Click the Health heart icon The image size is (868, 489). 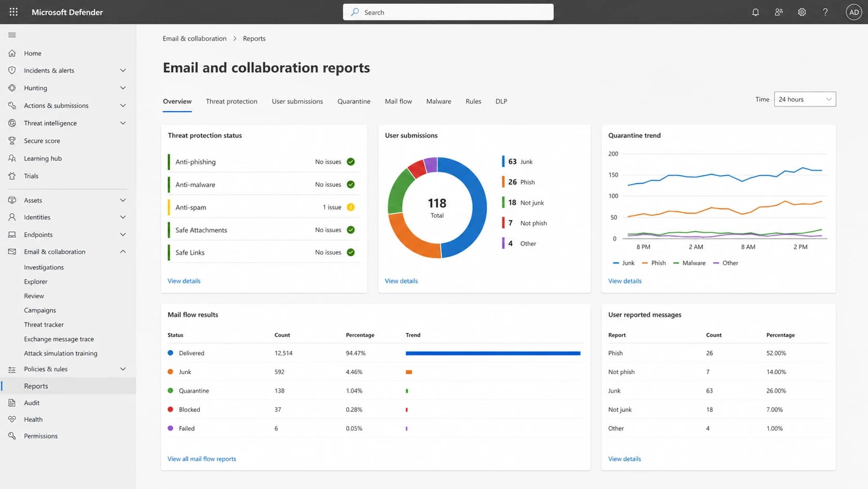point(12,419)
